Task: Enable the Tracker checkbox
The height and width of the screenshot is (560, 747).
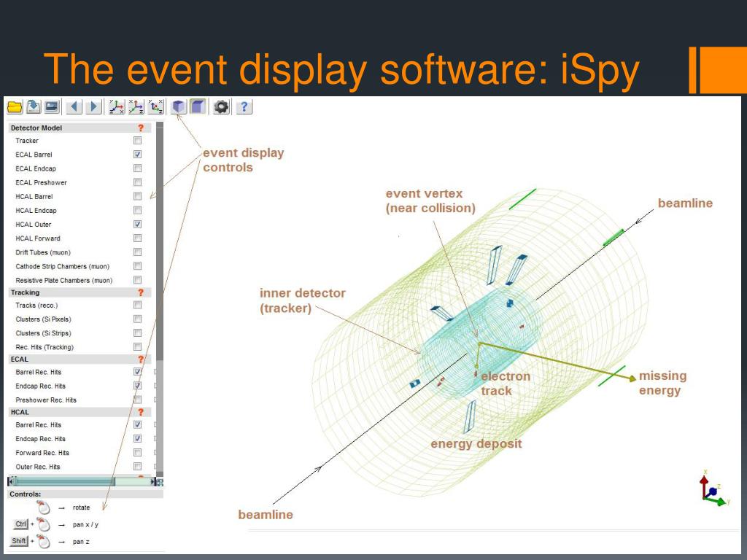Action: (x=137, y=141)
